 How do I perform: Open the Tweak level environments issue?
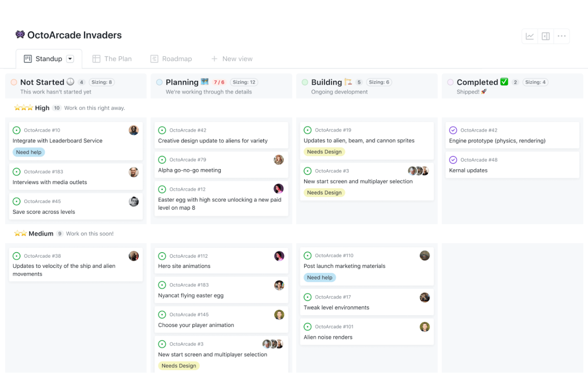pos(336,307)
